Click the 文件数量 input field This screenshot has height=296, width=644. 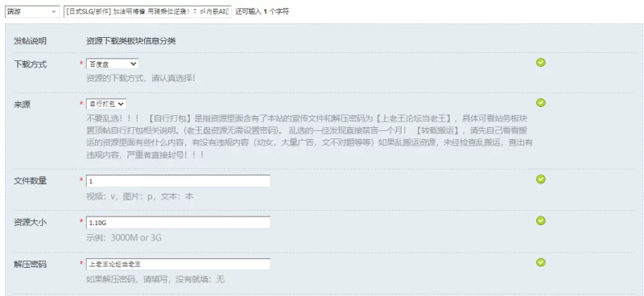pyautogui.click(x=178, y=181)
